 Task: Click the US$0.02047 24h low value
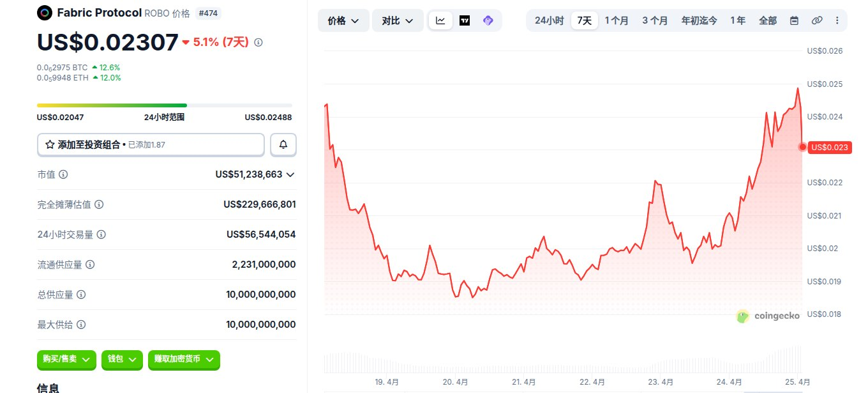point(61,118)
